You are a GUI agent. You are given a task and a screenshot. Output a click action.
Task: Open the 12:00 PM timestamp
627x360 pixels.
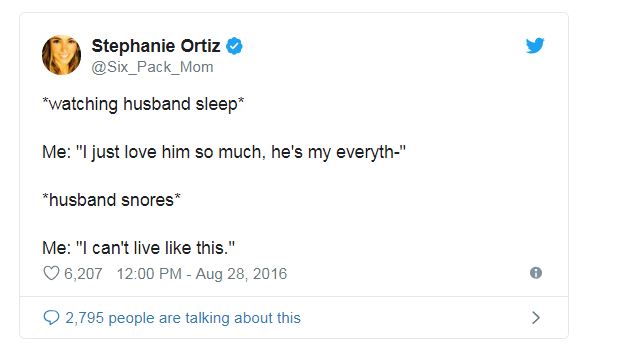coord(149,274)
